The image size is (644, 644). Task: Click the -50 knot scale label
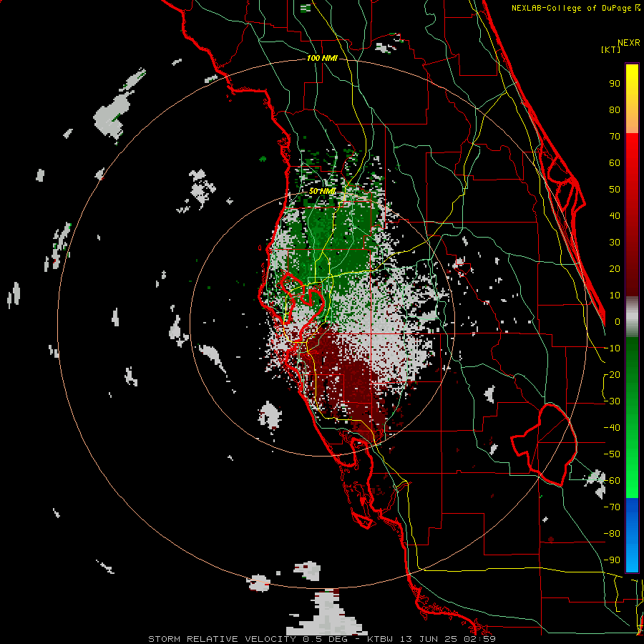[612, 454]
